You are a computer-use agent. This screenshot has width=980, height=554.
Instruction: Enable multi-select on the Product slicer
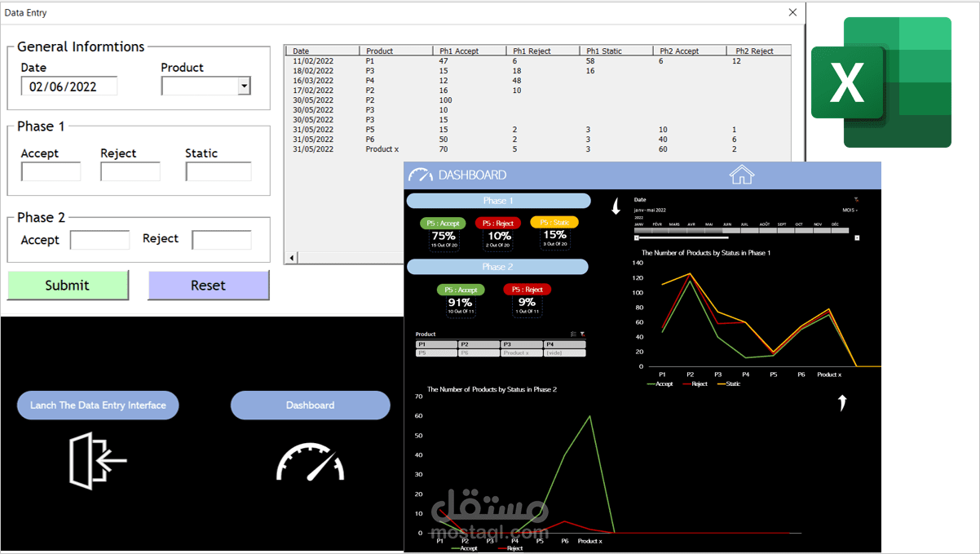(x=573, y=334)
